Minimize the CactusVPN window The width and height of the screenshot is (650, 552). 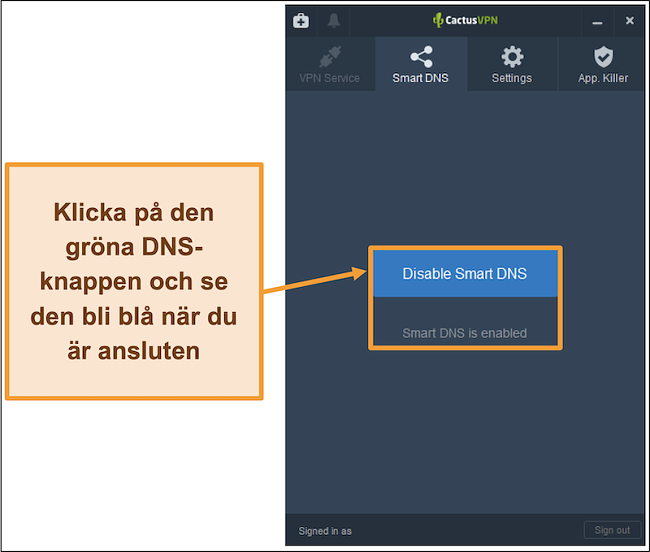point(597,21)
